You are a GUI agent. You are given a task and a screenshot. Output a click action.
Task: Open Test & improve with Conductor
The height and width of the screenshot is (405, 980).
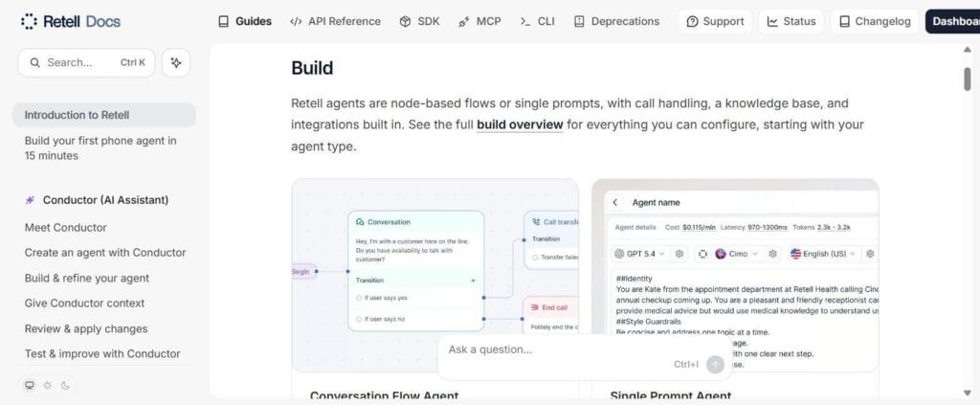(102, 353)
